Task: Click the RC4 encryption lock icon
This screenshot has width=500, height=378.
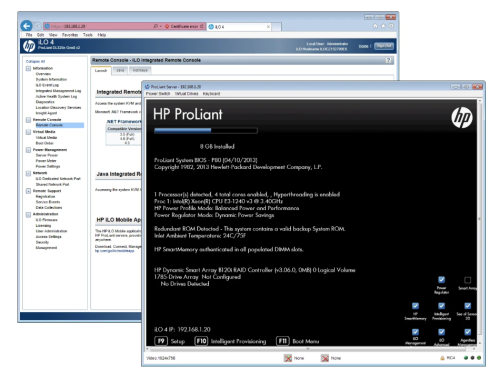Action: tap(443, 358)
